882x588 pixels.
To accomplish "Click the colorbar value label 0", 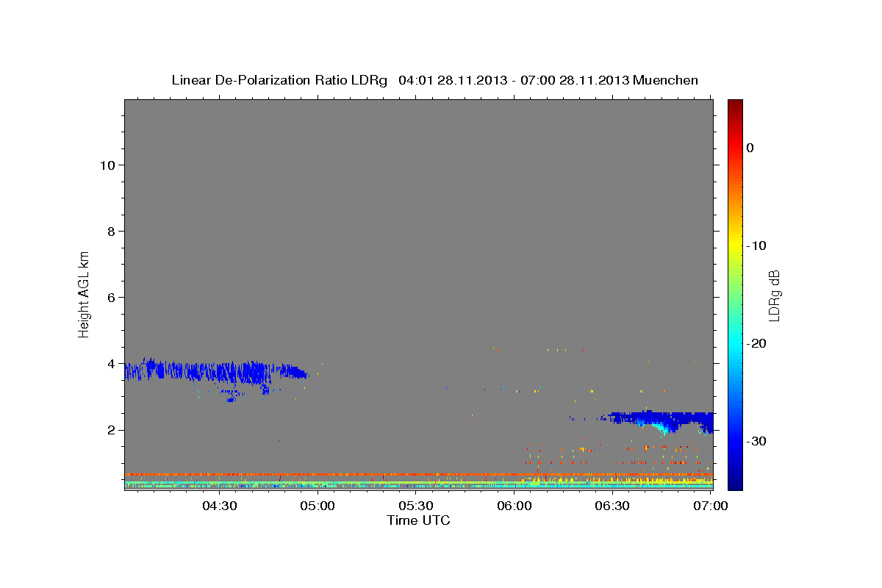I will coord(750,148).
